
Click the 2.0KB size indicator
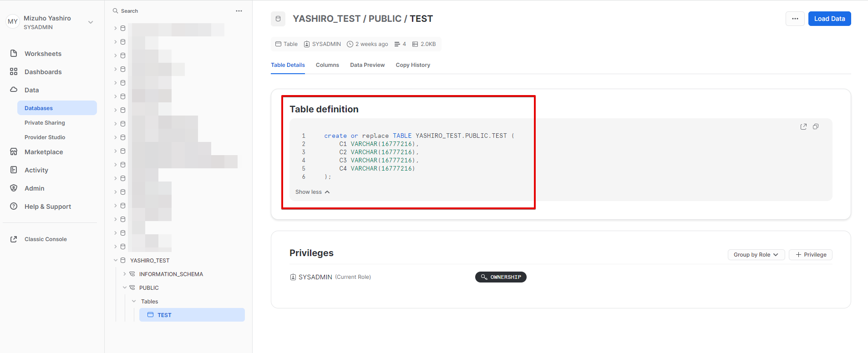tap(424, 44)
